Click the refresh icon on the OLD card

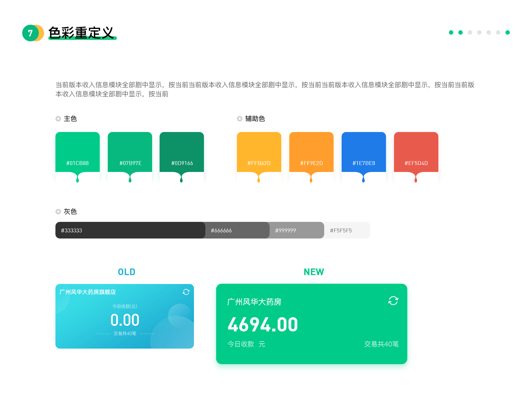(186, 292)
